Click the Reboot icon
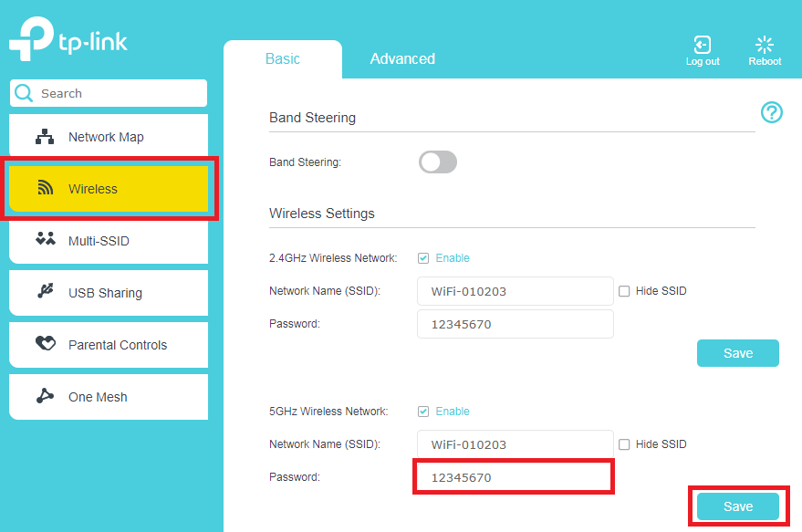802x532 pixels. pyautogui.click(x=764, y=43)
